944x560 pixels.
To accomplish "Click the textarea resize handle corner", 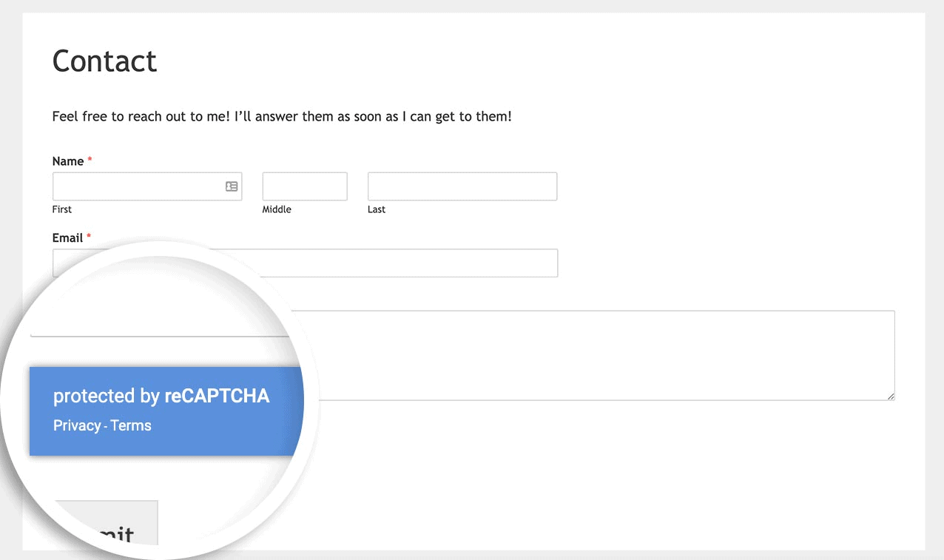I will (x=891, y=397).
